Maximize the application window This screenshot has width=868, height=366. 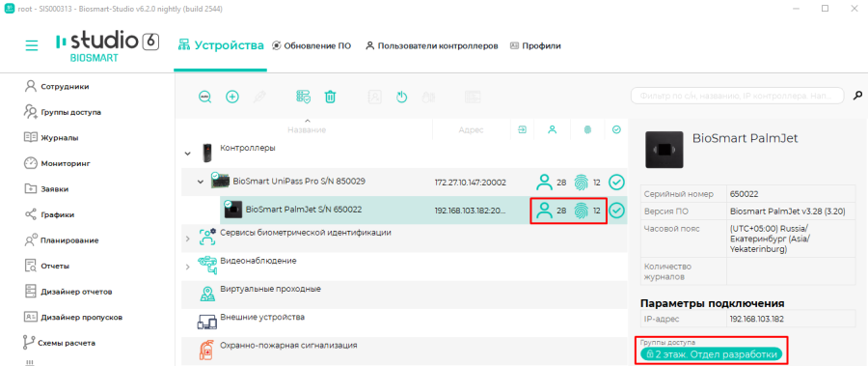pos(825,9)
